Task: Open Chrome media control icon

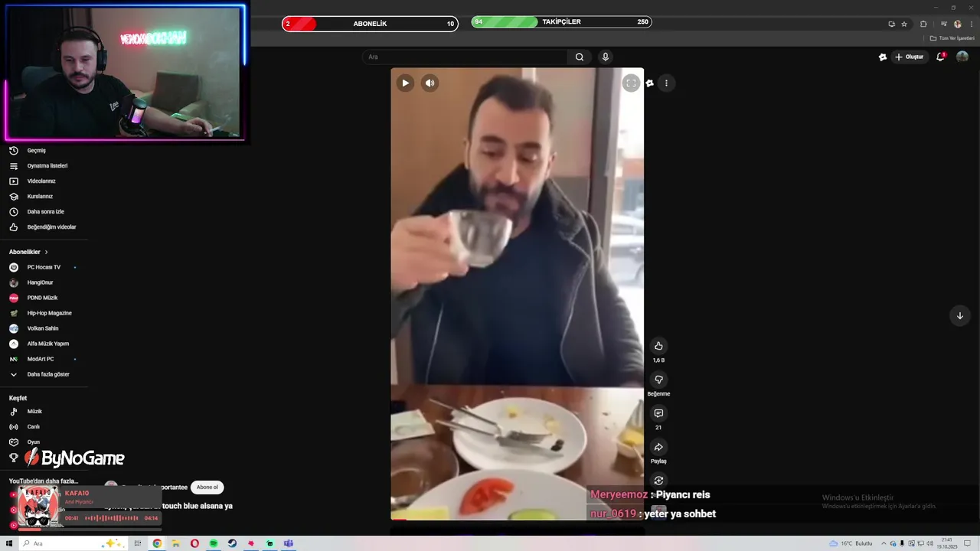Action: (x=944, y=24)
